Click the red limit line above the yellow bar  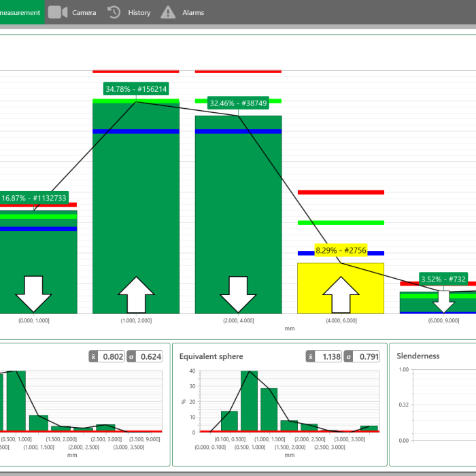[341, 192]
